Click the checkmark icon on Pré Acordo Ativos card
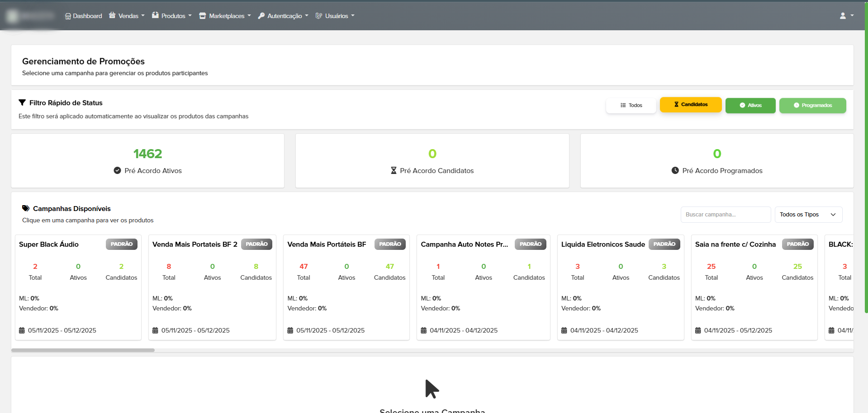868x413 pixels. [117, 170]
